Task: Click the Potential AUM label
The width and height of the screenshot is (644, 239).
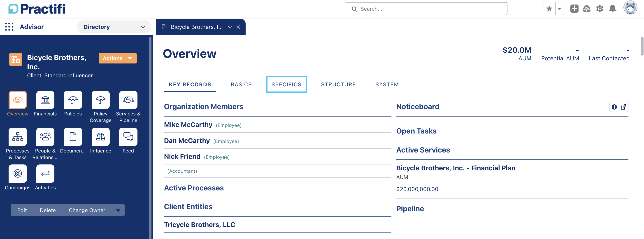Action: click(x=560, y=58)
